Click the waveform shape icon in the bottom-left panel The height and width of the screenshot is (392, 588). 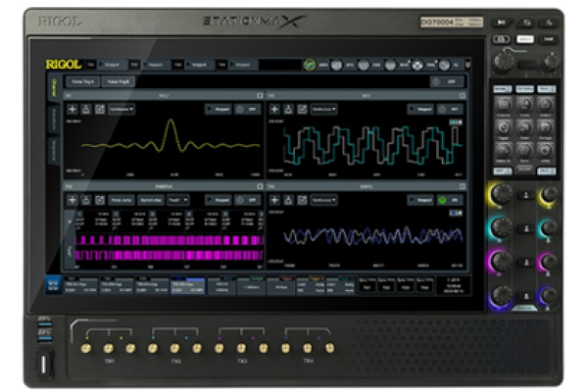[x=86, y=199]
